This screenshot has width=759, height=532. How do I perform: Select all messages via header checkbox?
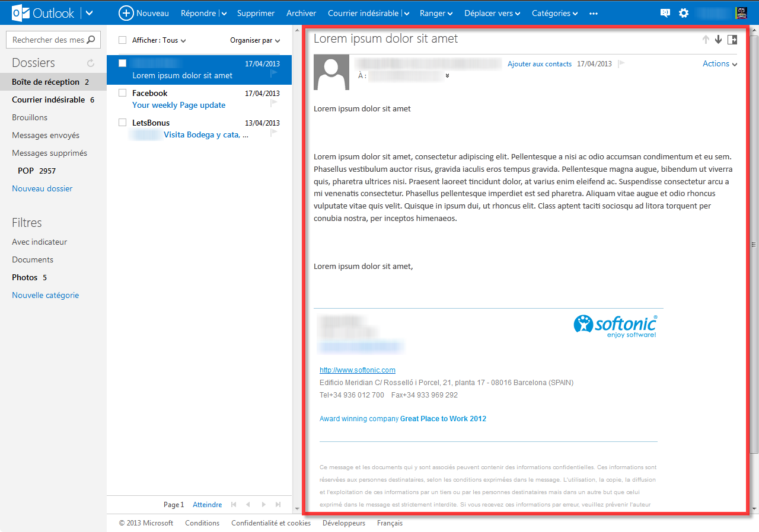tap(122, 40)
